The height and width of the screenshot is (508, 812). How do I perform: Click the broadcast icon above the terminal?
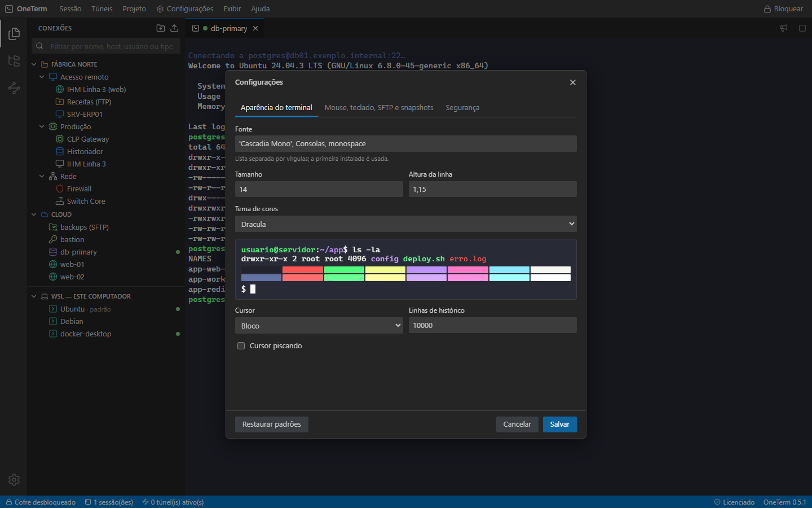pos(784,28)
